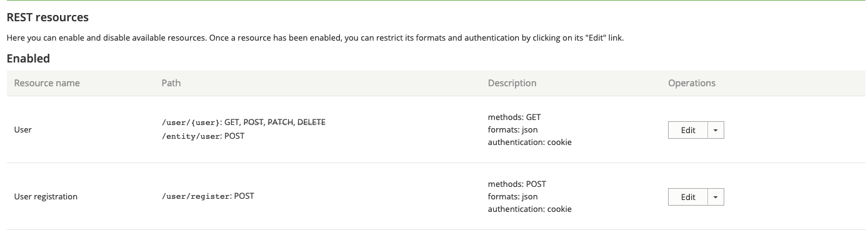Expand dropdown arrow in User registration row

coord(716,197)
